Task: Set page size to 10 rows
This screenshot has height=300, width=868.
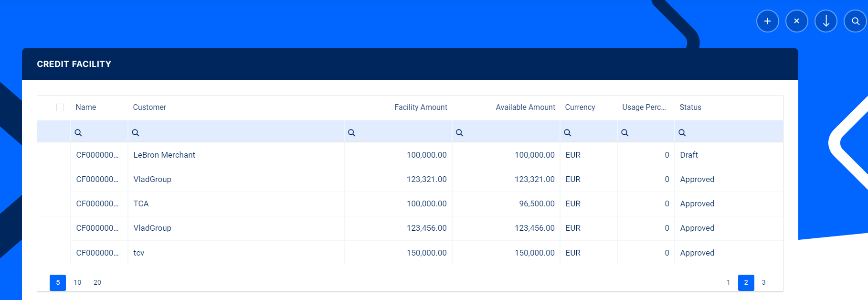Action: (x=77, y=282)
